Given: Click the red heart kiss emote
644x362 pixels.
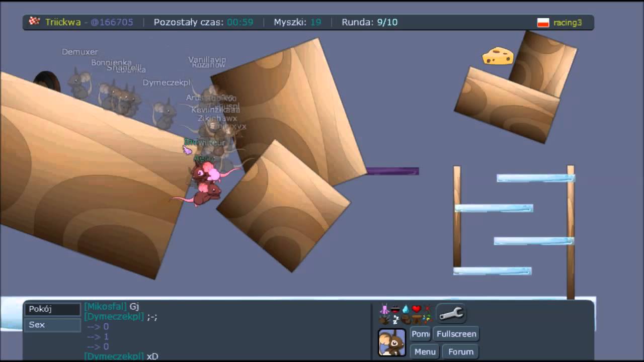Looking at the screenshot, I should pos(417,309).
